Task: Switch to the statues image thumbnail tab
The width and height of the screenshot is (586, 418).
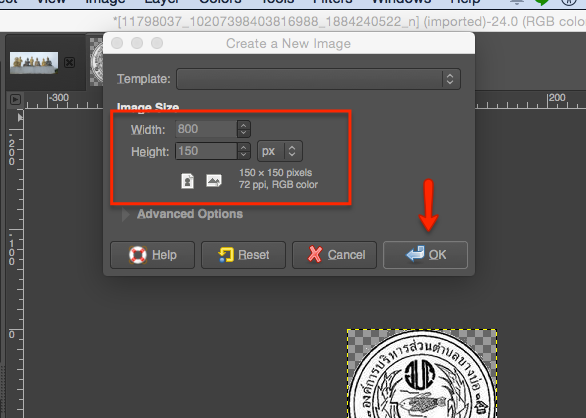Action: click(34, 62)
